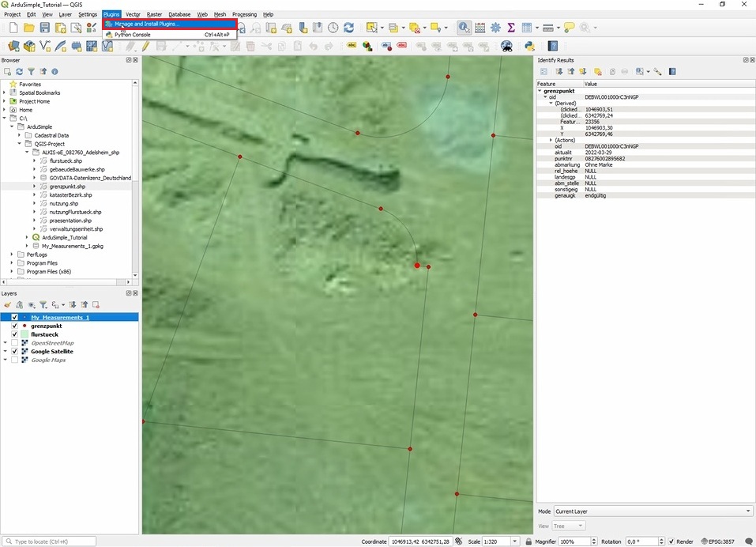Click the Save Project icon

(43, 28)
